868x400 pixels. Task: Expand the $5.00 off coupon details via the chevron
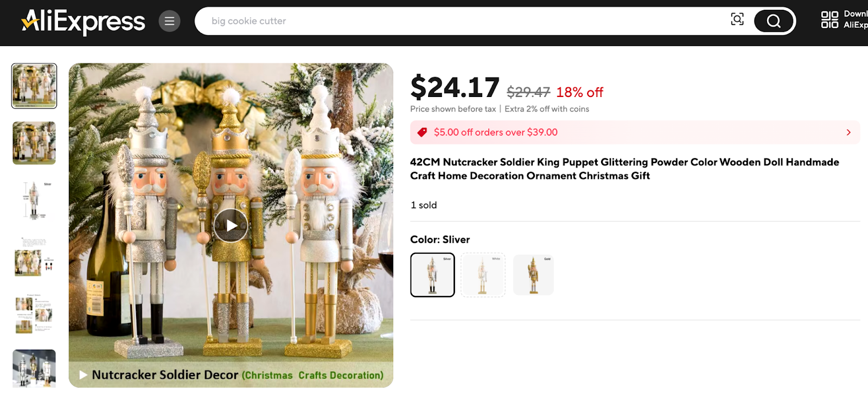tap(848, 132)
